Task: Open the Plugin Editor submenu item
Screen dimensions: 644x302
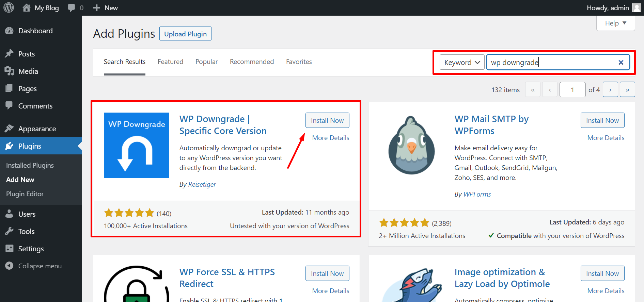Action: [25, 194]
